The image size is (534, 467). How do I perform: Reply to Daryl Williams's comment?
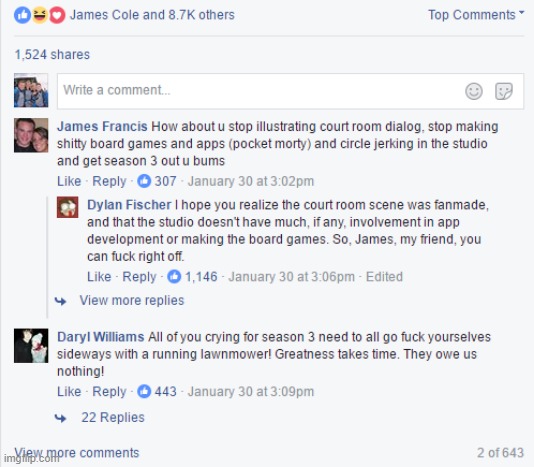tap(109, 392)
